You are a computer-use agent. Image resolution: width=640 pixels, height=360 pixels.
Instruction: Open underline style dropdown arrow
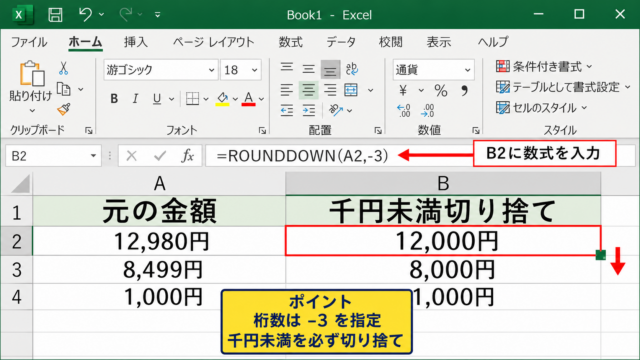tap(171, 99)
